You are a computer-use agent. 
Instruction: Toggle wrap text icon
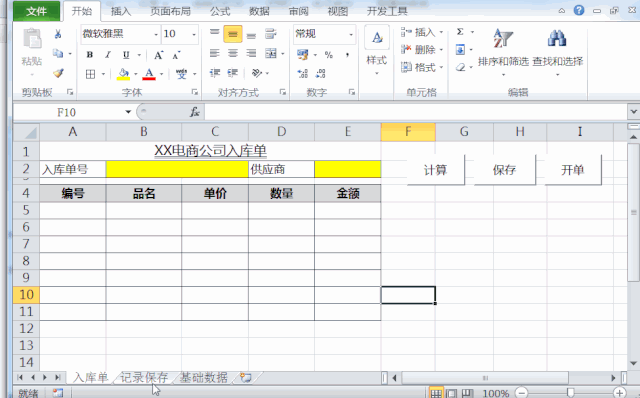[270, 34]
